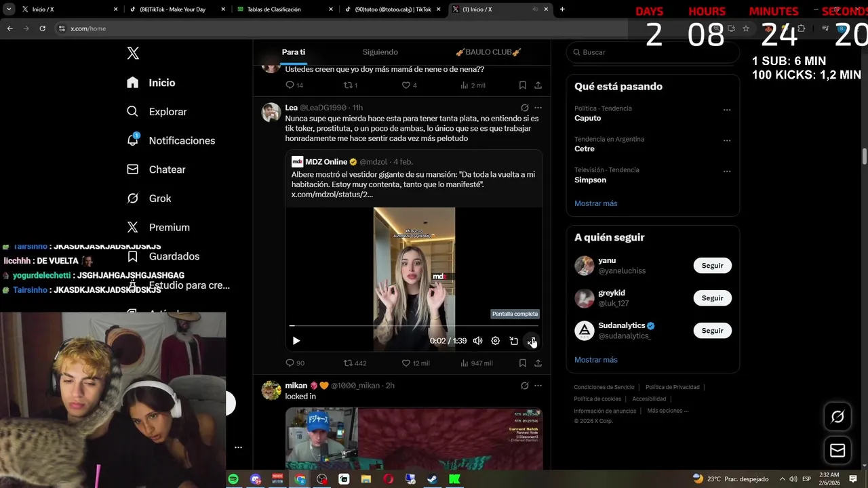The height and width of the screenshot is (488, 868).
Task: Reply to Lea's post with 90 comments
Action: [x=295, y=363]
